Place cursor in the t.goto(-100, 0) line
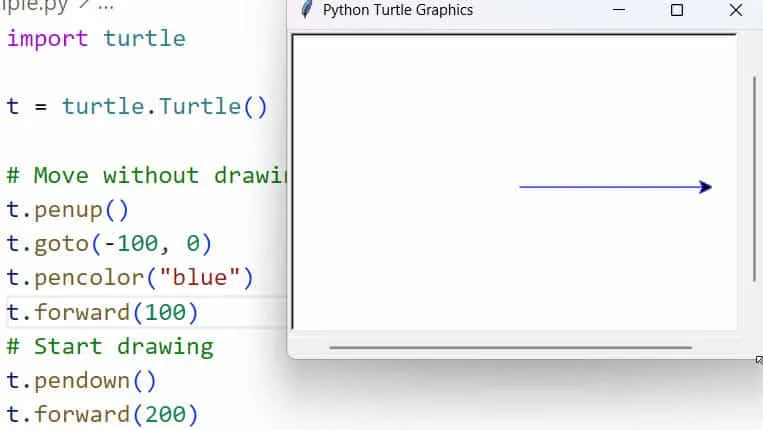The width and height of the screenshot is (763, 430). point(109,244)
